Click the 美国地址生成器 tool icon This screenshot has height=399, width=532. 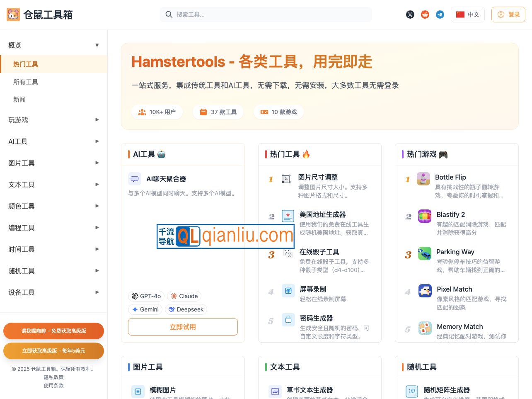coord(288,216)
